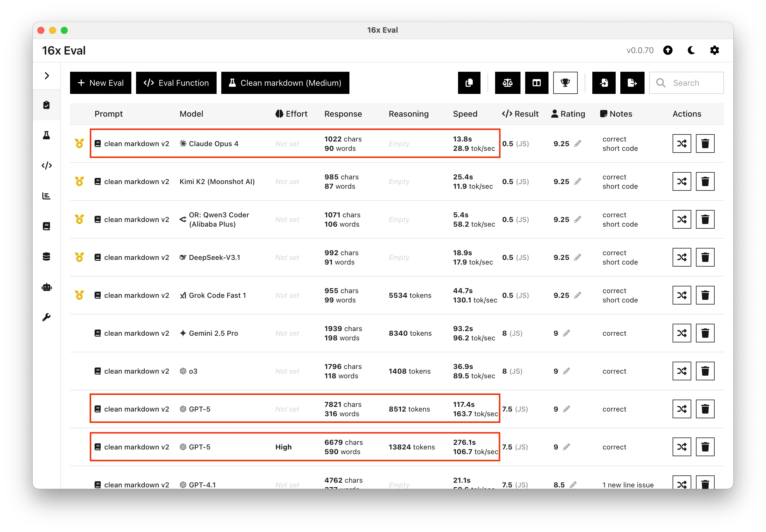Open the wrench tools sidebar icon
Viewport: 766px width, 532px height.
[46, 317]
